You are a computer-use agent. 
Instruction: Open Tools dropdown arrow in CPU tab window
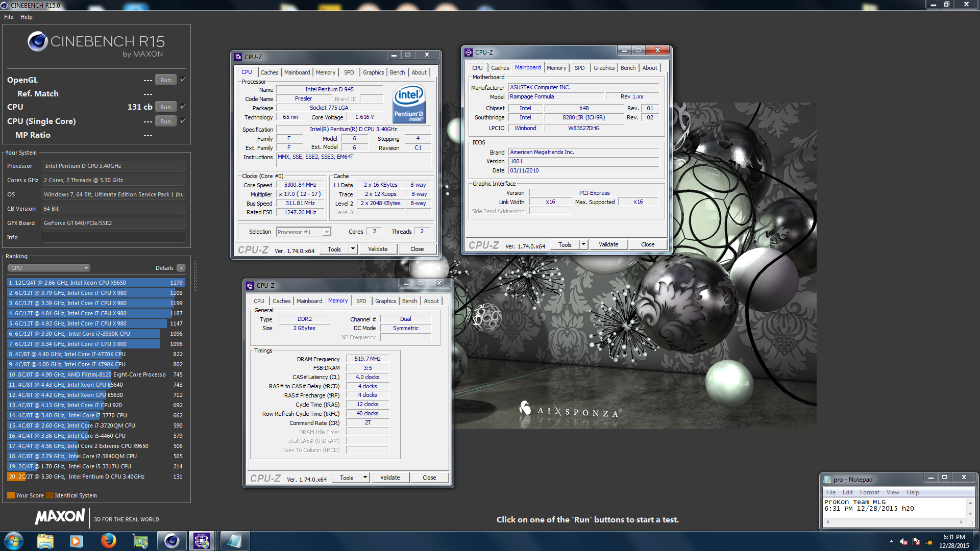353,249
